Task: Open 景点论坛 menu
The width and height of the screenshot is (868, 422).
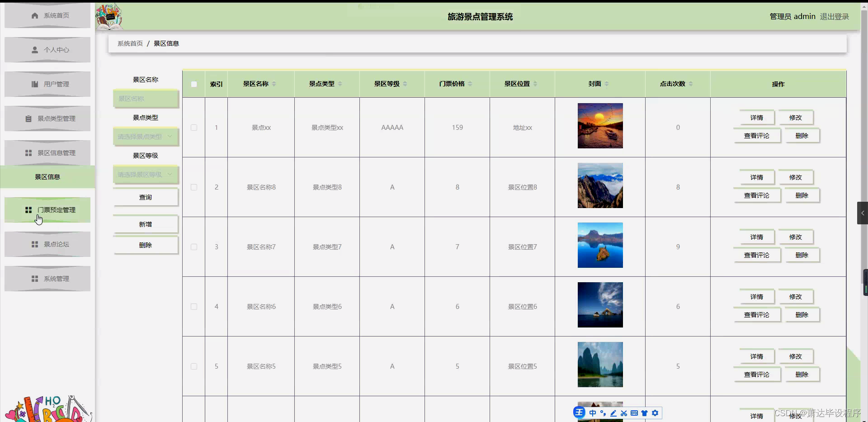Action: click(47, 244)
